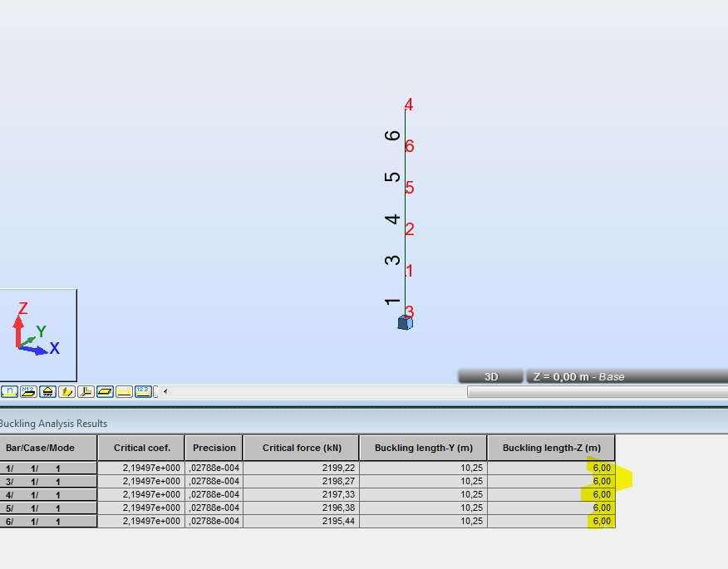Click the precision cell of bar 3
Viewport: 728px width, 569px height.
pos(214,481)
